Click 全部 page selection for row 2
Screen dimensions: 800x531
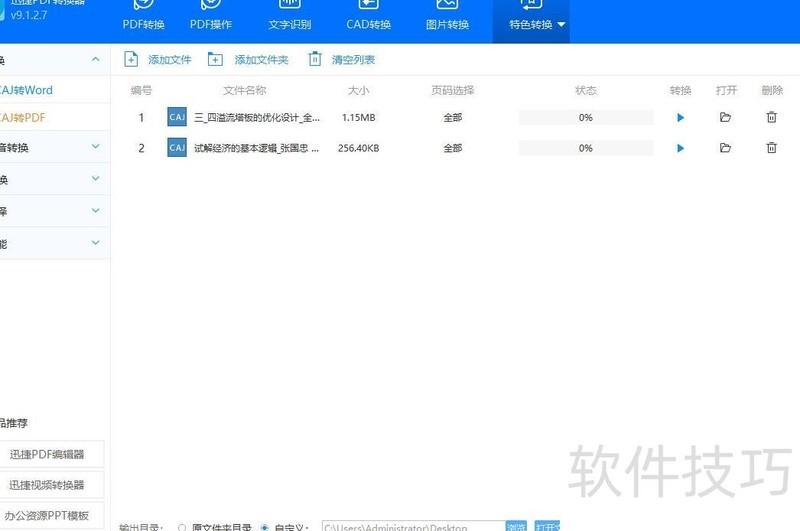(x=453, y=148)
